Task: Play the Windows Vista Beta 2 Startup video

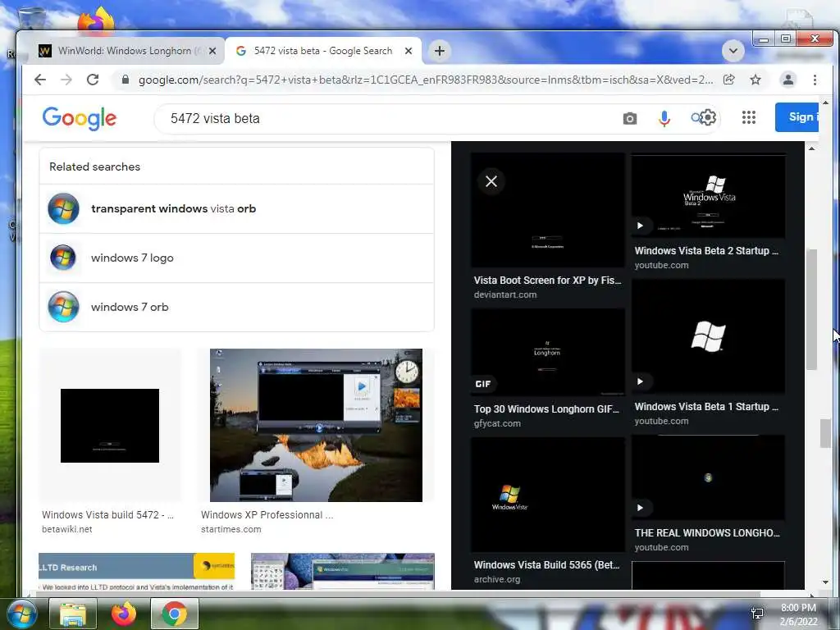Action: coord(640,226)
